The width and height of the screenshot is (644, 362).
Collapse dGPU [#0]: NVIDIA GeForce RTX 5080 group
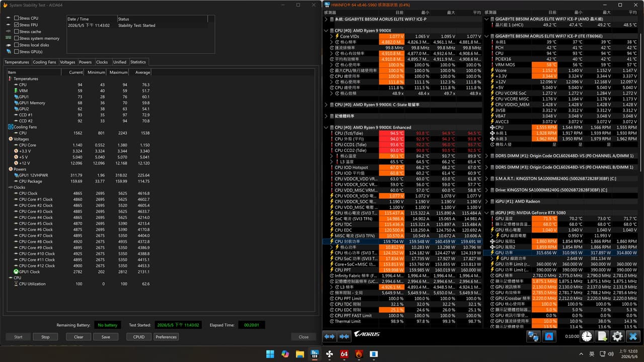tap(487, 213)
